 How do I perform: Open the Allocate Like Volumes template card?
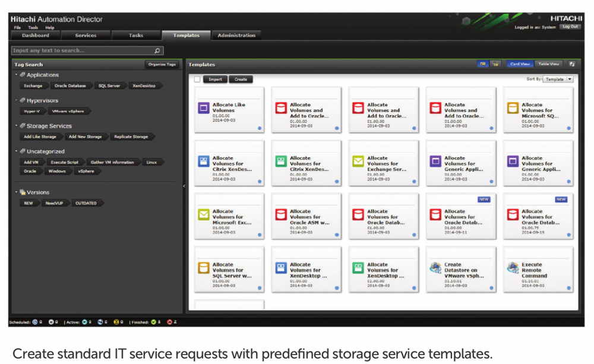tap(229, 110)
